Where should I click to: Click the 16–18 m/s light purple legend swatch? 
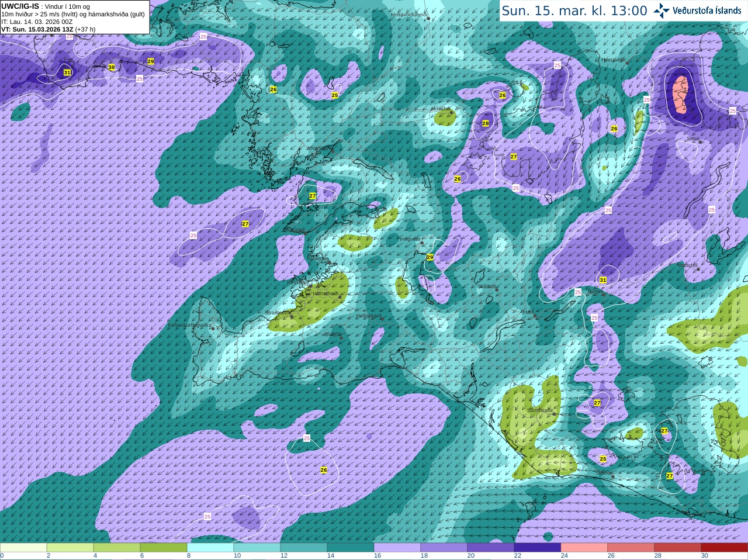pyautogui.click(x=397, y=548)
